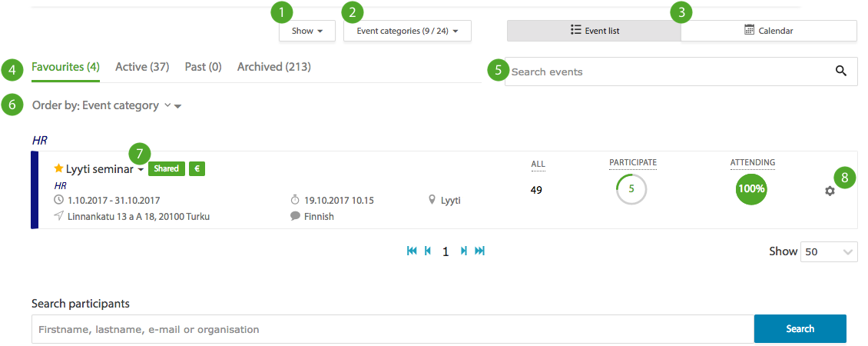Go to the previous page arrow

pos(427,251)
